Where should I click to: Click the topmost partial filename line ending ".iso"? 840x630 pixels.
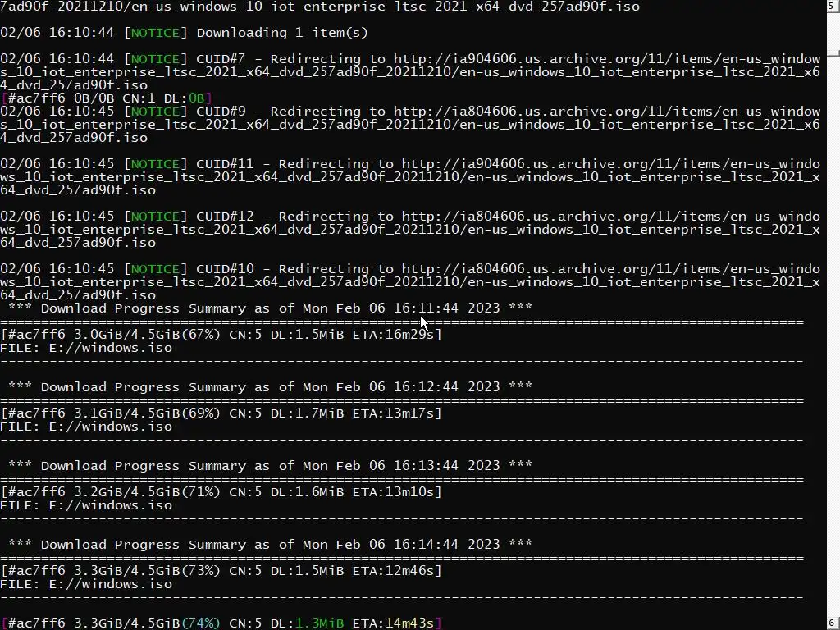pyautogui.click(x=320, y=7)
